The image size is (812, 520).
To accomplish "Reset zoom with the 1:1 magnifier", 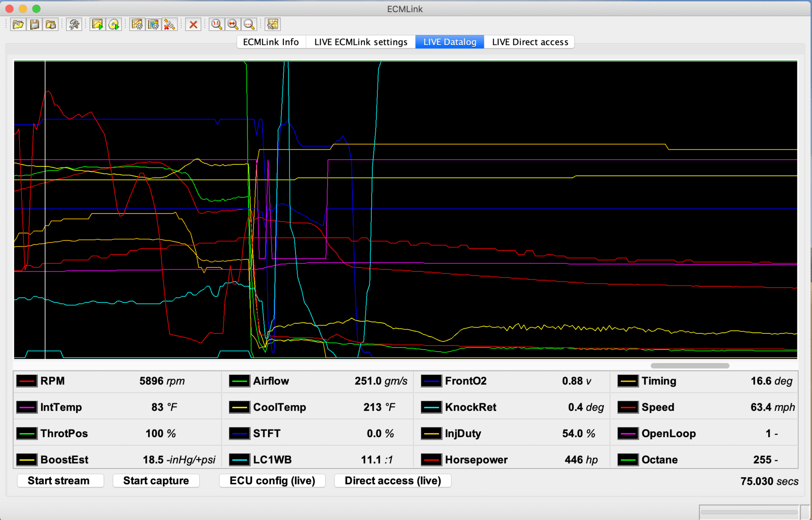I will [x=217, y=25].
